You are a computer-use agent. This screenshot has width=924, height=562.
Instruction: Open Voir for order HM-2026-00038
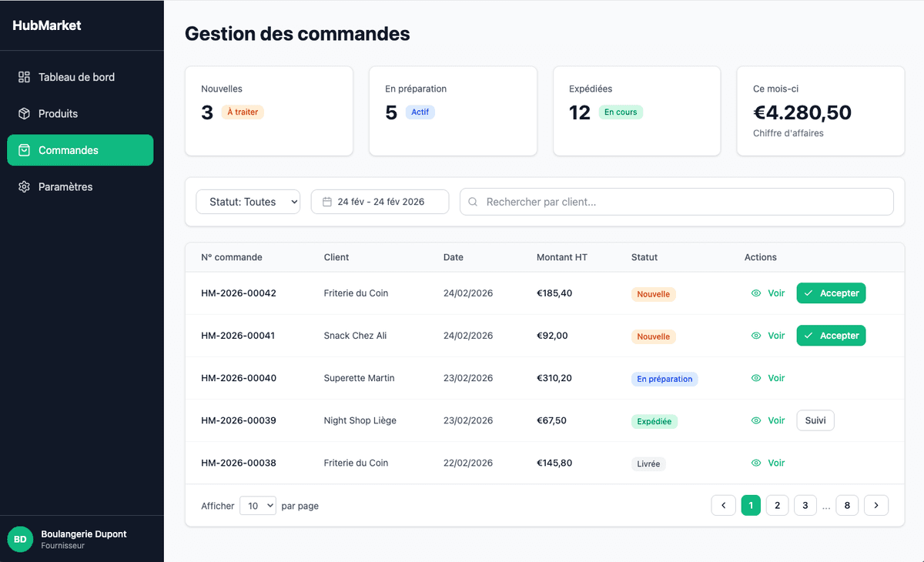pos(768,463)
